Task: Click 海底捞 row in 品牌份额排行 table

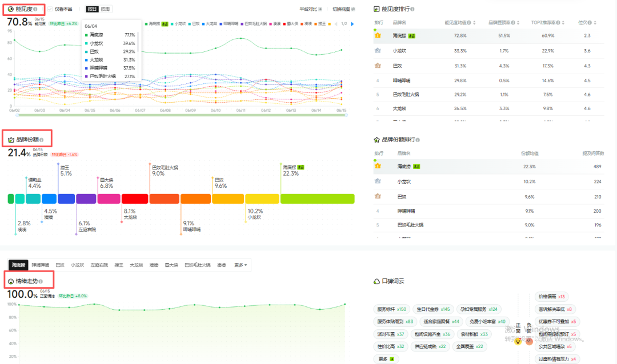Action: tap(488, 166)
